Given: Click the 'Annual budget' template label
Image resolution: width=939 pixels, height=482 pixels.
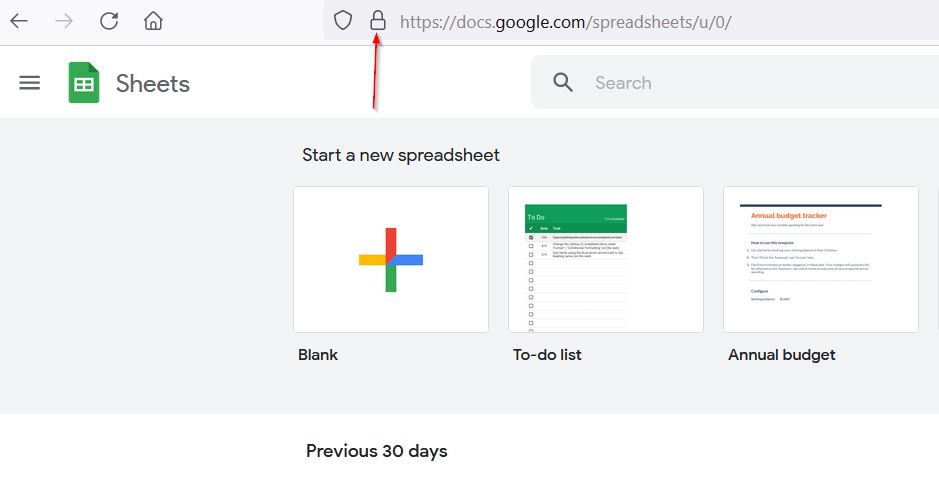Looking at the screenshot, I should (x=782, y=354).
